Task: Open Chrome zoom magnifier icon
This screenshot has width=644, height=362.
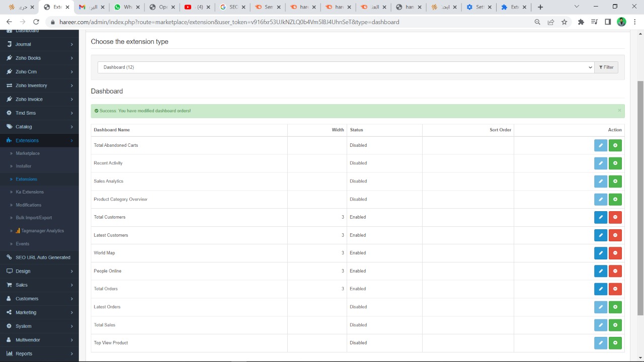Action: tap(537, 22)
